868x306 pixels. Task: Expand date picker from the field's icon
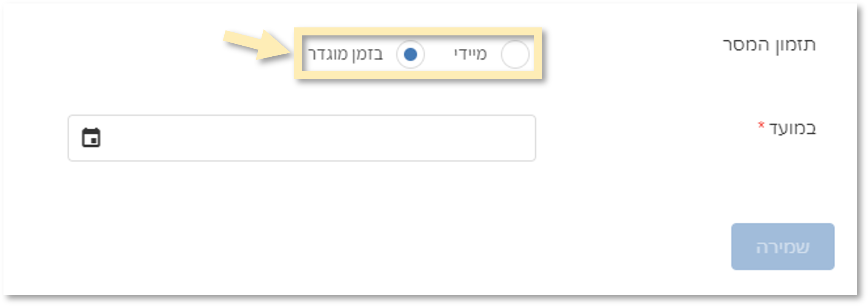[x=91, y=137]
